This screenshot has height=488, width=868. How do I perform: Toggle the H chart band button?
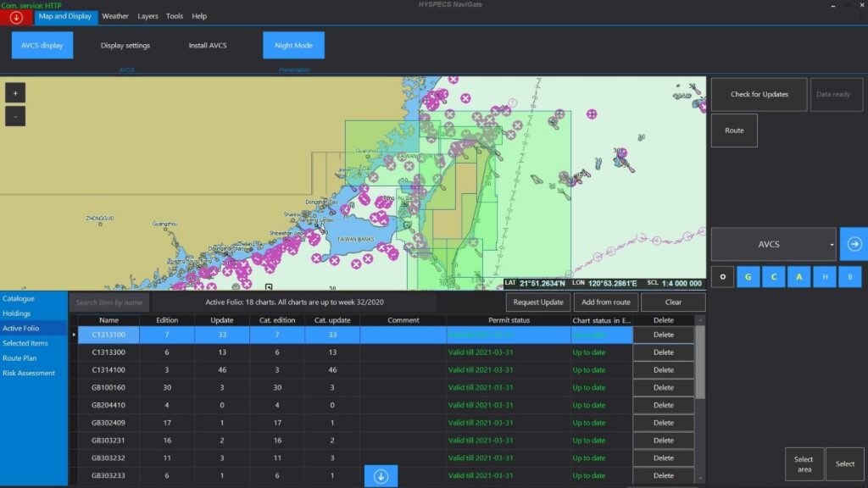click(825, 277)
